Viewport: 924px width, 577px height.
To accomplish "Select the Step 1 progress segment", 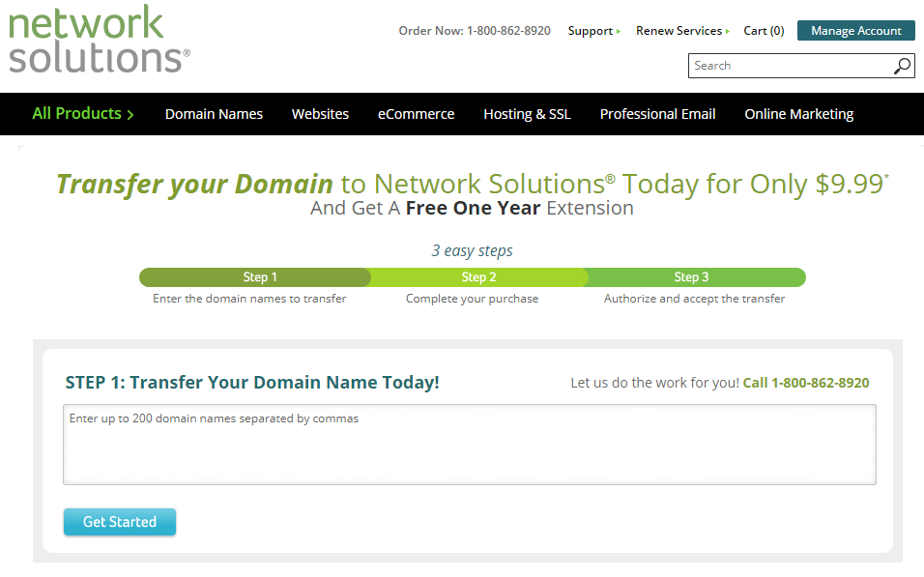I will [255, 277].
